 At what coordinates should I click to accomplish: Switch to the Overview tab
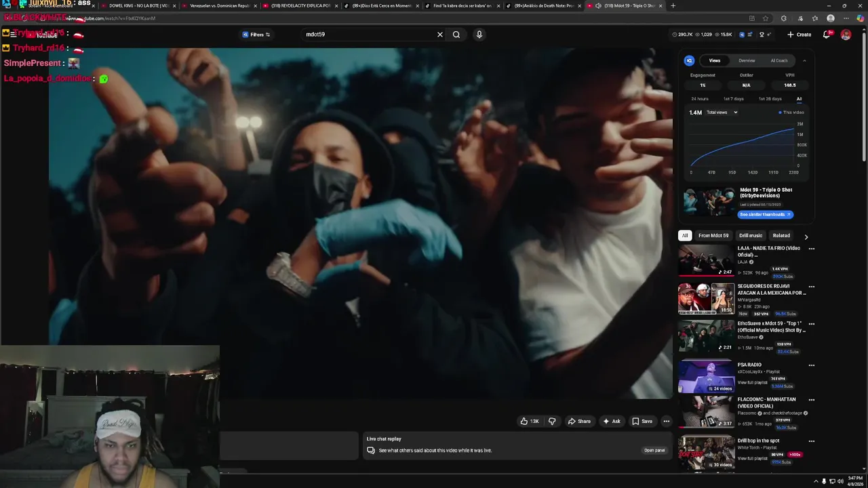coord(747,60)
